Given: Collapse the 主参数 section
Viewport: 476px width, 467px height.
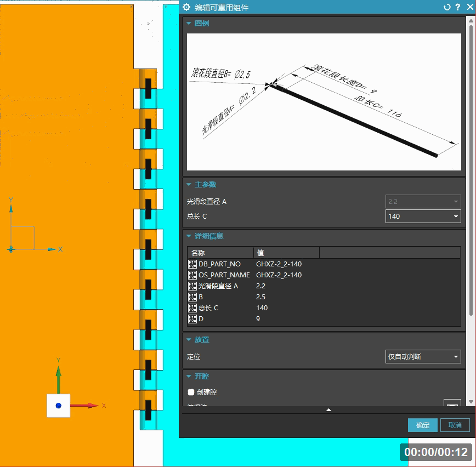Looking at the screenshot, I should (189, 185).
